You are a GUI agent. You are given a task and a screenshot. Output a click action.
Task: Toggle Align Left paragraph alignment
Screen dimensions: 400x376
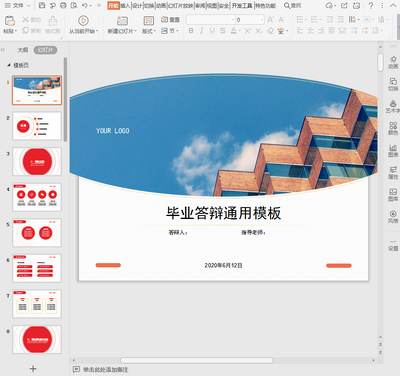coord(300,31)
